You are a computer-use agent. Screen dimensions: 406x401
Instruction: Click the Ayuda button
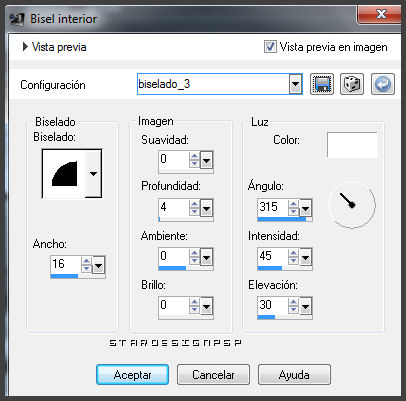coord(294,375)
